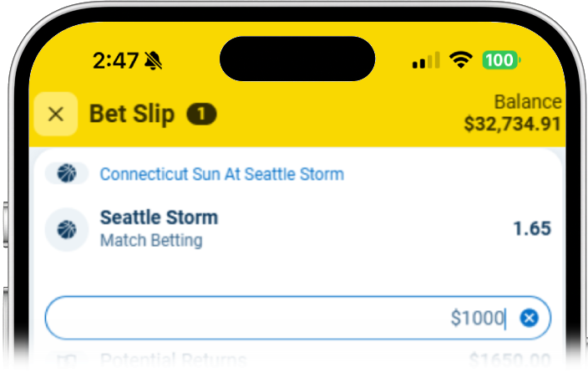Tap the Seattle Storm basketball icon
Screen dimensions: 588x373
point(67,228)
